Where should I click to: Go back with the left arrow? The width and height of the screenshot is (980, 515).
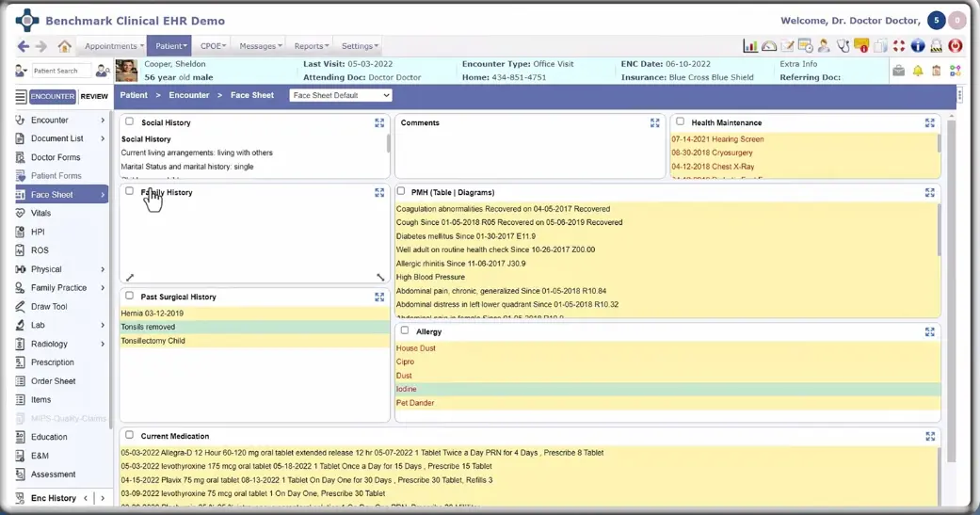coord(24,45)
